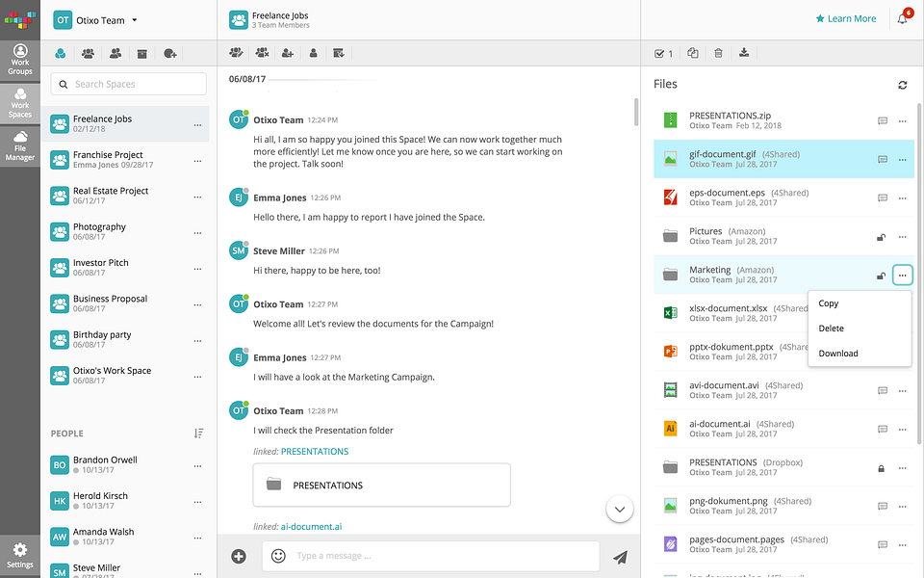This screenshot has width=924, height=578.
Task: Click the Otixo logo icon
Action: 20,19
